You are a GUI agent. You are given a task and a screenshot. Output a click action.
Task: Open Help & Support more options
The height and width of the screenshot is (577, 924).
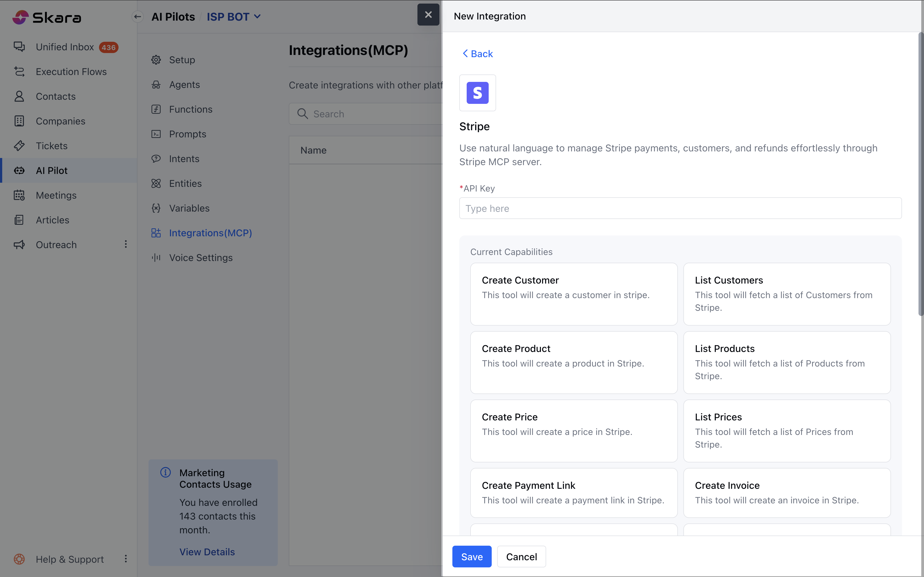pyautogui.click(x=126, y=559)
